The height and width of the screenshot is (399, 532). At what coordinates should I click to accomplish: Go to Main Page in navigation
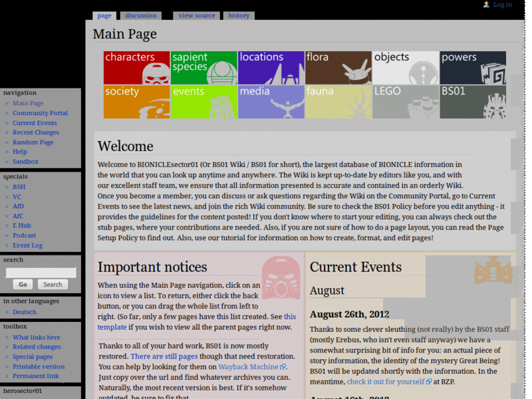pos(28,103)
